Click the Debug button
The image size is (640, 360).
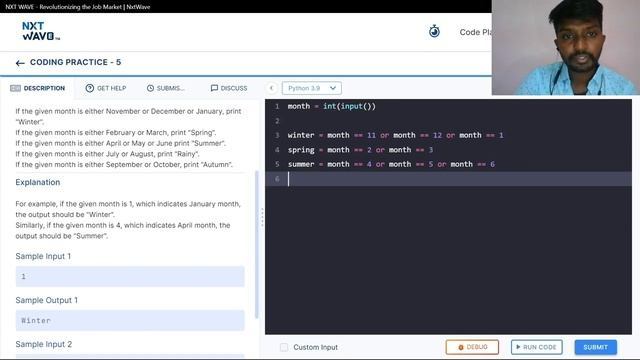click(x=472, y=347)
